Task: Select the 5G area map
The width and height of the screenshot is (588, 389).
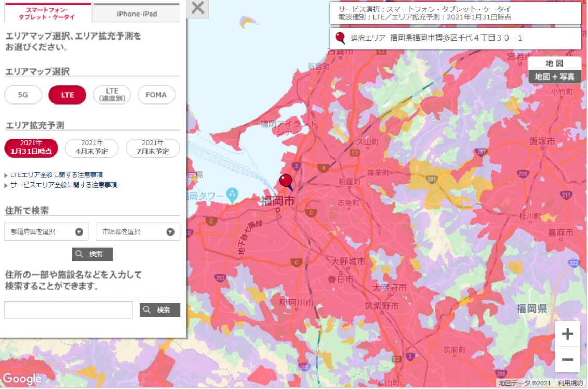Action: 23,95
